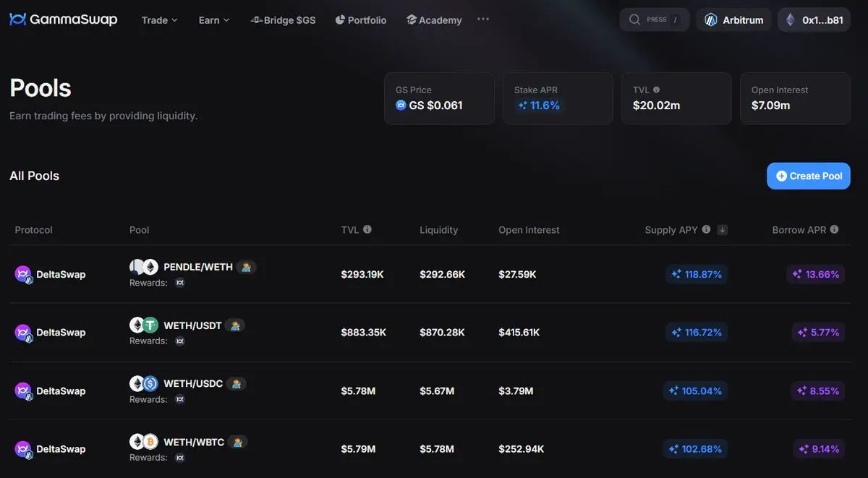Click DeltaSwap icon in WETH/WBTC row
868x478 pixels.
point(24,449)
